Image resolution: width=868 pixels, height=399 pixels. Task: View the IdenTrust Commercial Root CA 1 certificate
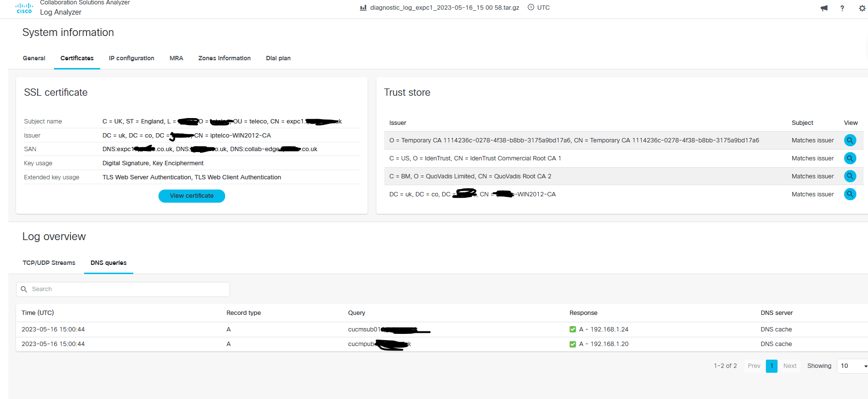(x=850, y=158)
